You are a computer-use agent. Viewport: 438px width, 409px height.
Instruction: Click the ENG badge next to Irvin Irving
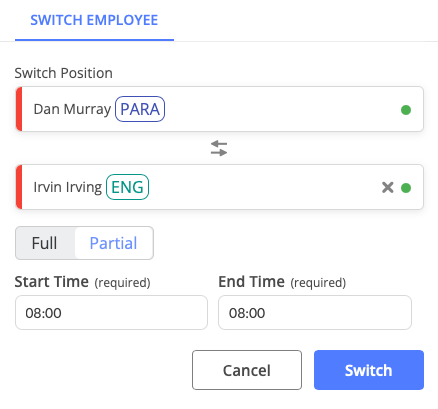tap(127, 187)
